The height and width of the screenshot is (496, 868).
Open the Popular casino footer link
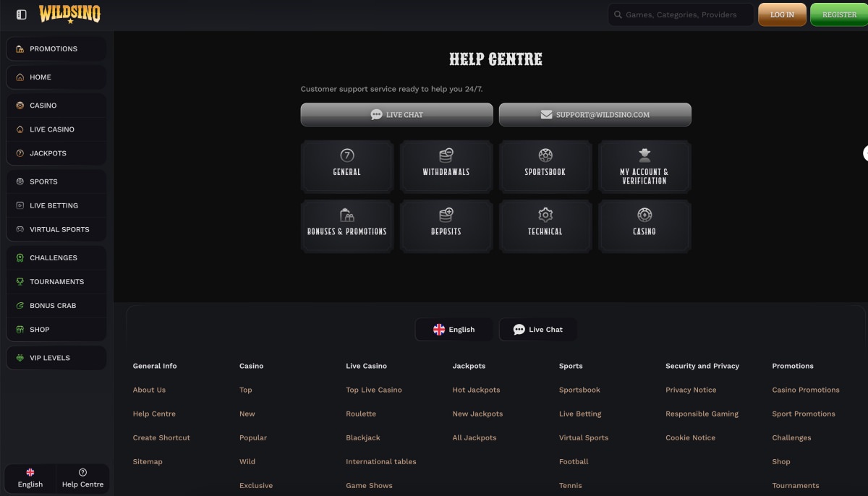pyautogui.click(x=253, y=437)
